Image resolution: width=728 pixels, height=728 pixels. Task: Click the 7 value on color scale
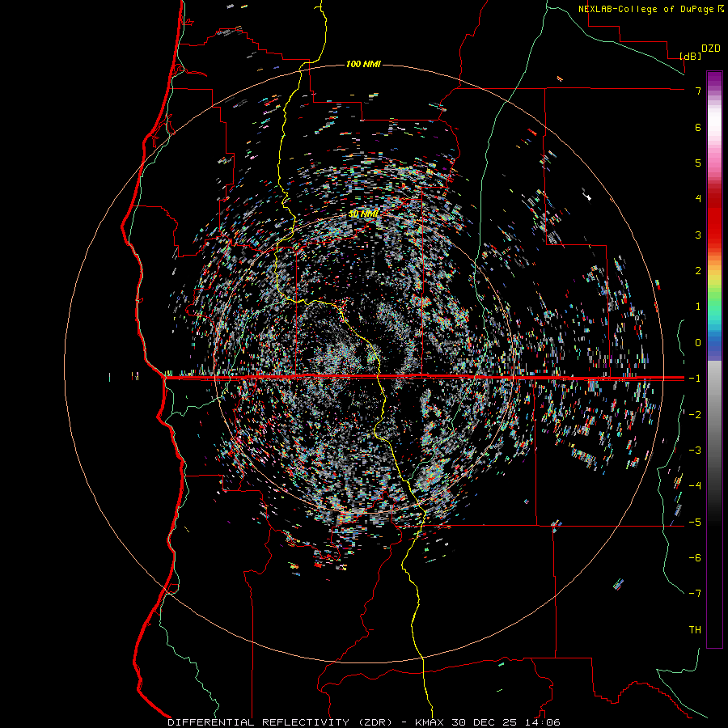698,91
